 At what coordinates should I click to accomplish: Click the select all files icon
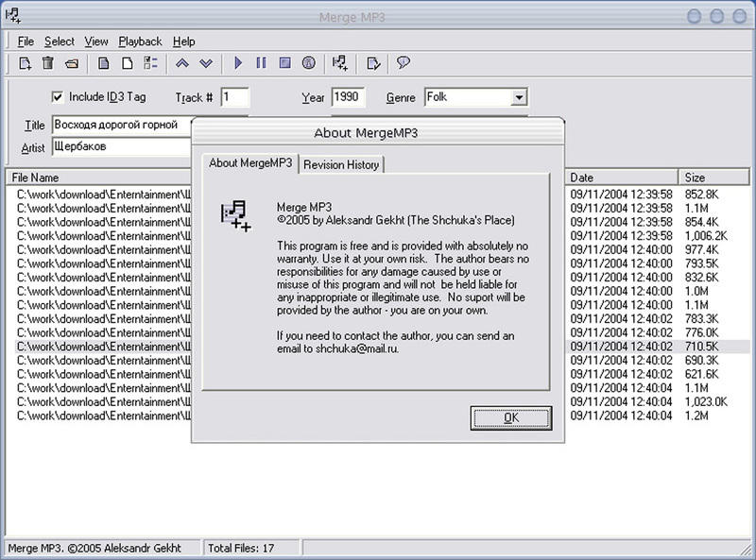104,63
